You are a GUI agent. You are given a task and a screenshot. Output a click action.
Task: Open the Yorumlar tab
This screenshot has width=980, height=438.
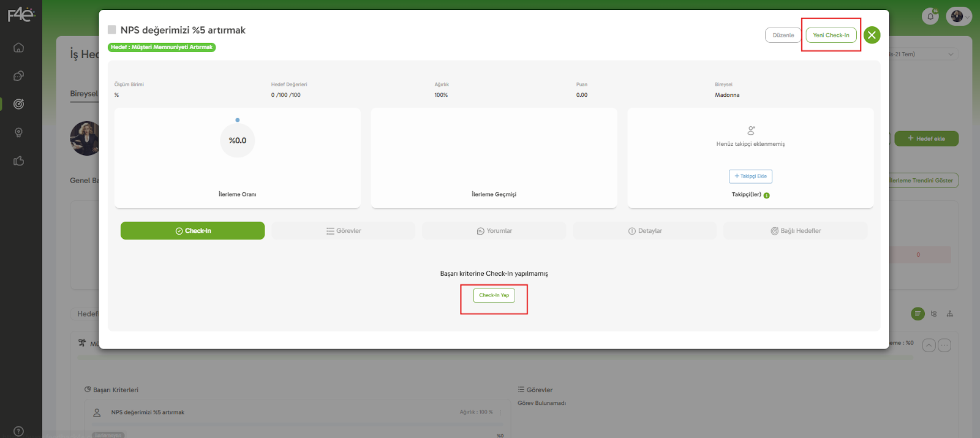pos(494,231)
